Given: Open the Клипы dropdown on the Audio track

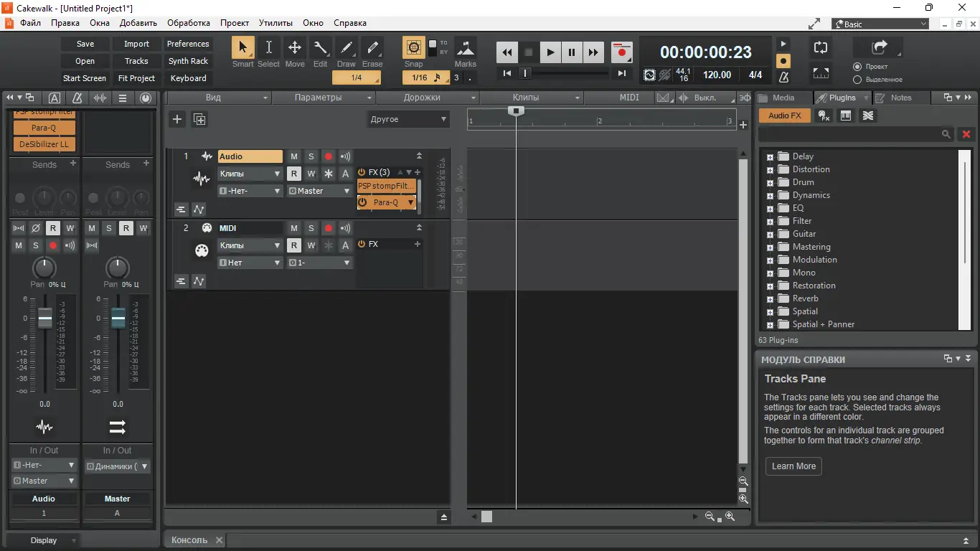Looking at the screenshot, I should [x=250, y=174].
